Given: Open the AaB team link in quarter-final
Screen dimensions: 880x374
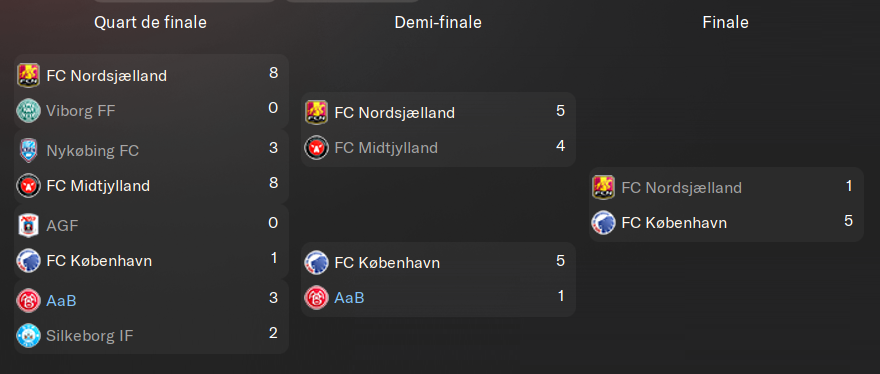Looking at the screenshot, I should (x=62, y=300).
